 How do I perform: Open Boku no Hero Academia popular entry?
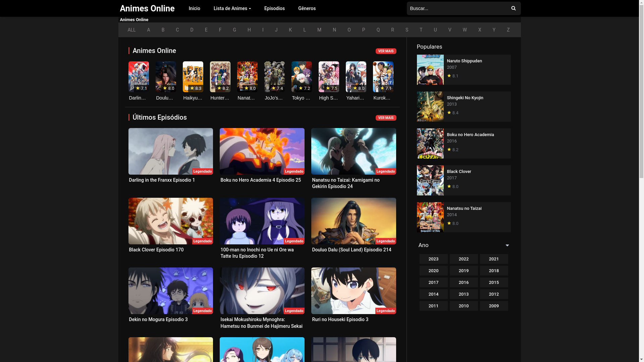(464, 143)
